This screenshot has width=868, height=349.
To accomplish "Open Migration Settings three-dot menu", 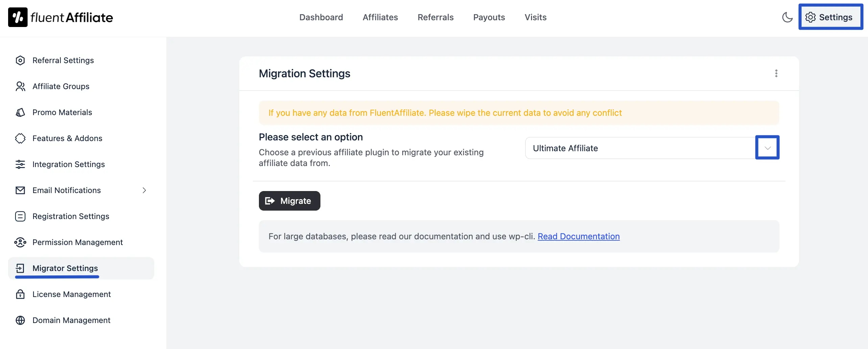I will (x=776, y=74).
